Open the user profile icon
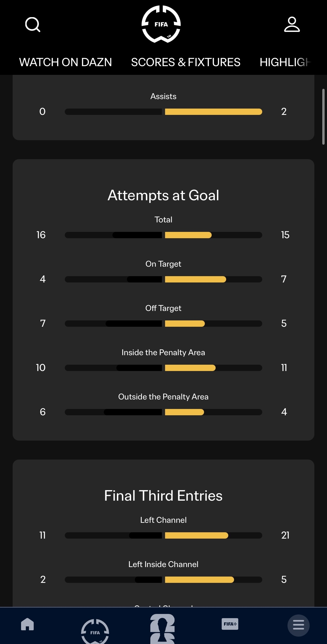 pos(292,25)
